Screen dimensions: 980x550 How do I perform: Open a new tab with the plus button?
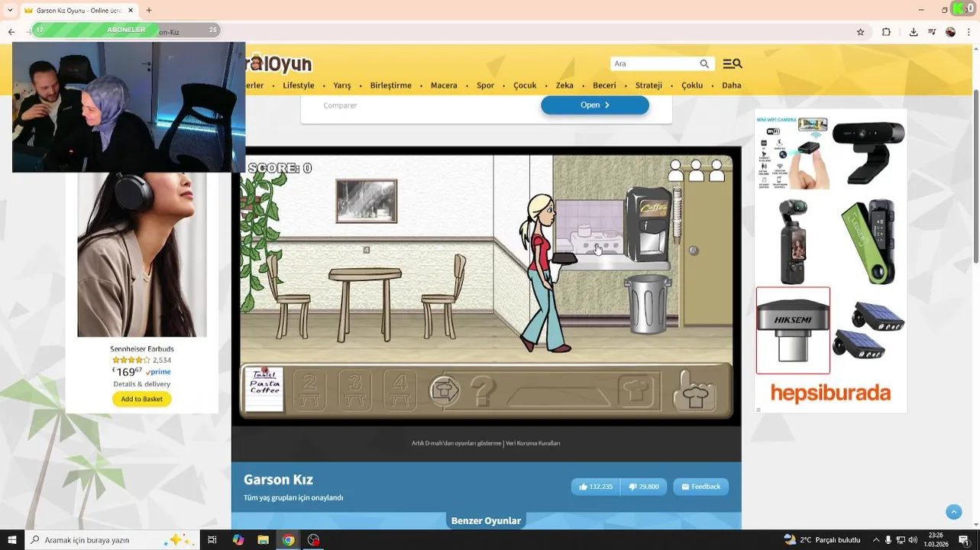coord(149,10)
